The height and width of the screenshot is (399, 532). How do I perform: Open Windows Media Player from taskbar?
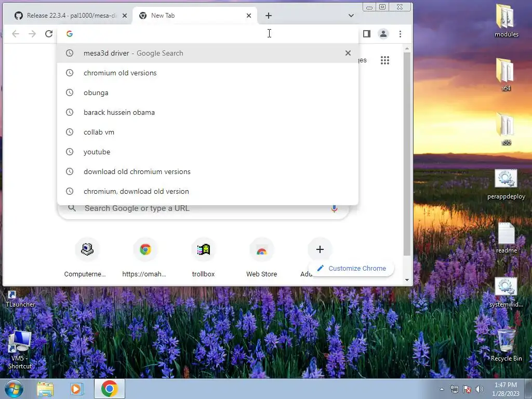click(x=76, y=389)
